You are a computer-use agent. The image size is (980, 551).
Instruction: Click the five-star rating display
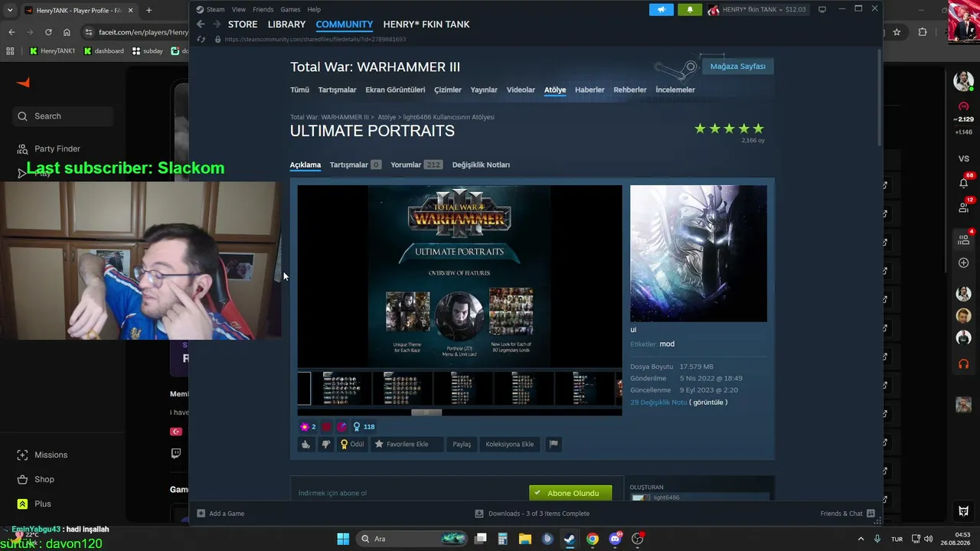(729, 129)
